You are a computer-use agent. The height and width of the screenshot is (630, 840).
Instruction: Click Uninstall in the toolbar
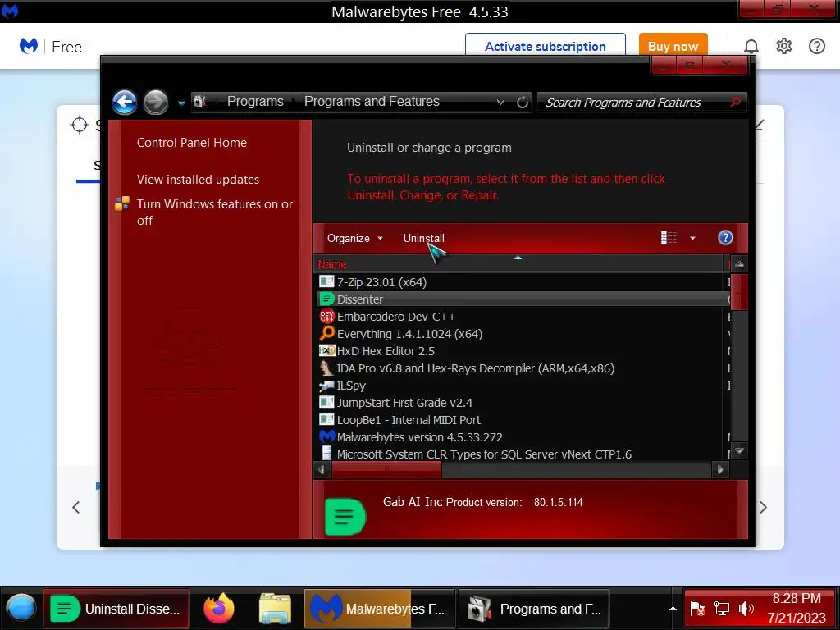(424, 239)
